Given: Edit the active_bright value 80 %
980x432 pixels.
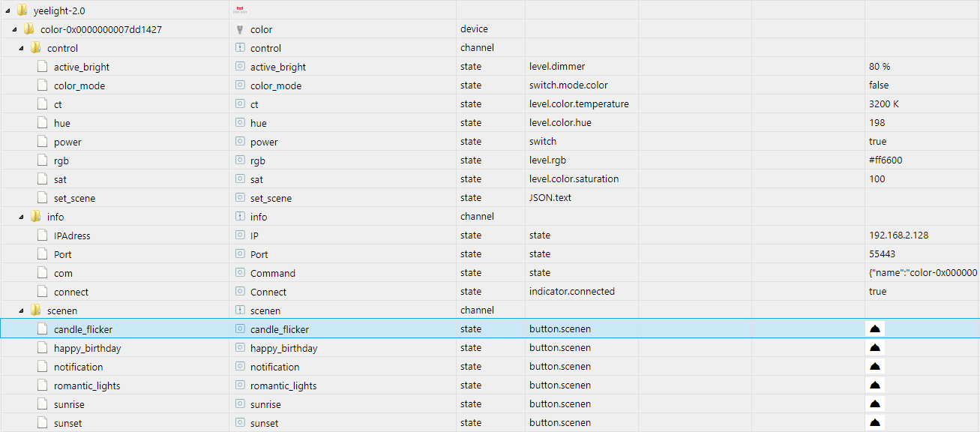Looking at the screenshot, I should [880, 67].
